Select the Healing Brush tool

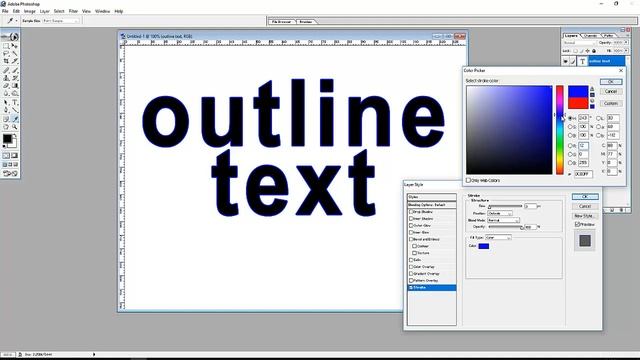point(6,70)
